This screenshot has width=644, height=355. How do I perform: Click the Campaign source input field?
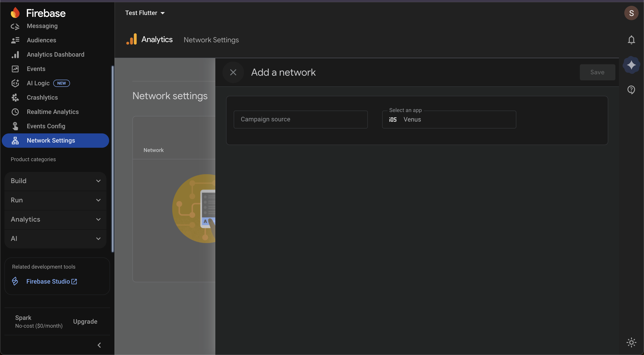pyautogui.click(x=300, y=120)
